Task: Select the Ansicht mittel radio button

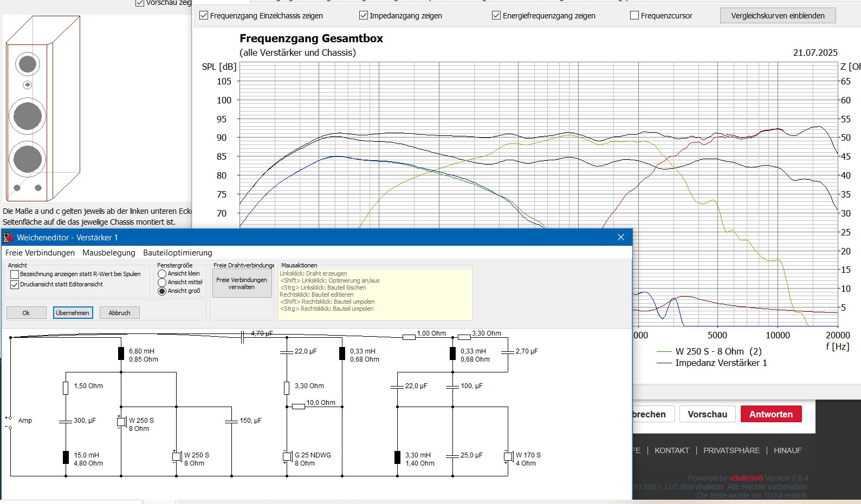Action: [x=162, y=283]
